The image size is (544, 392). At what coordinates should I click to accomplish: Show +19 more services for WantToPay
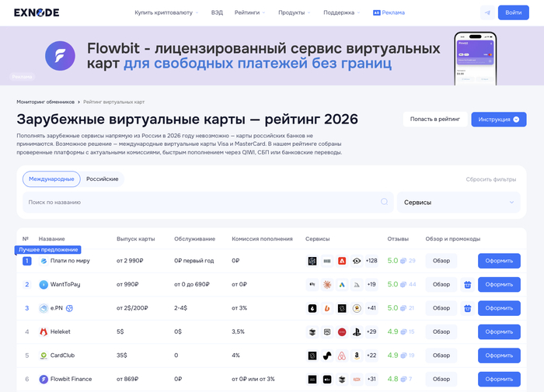[x=371, y=285]
